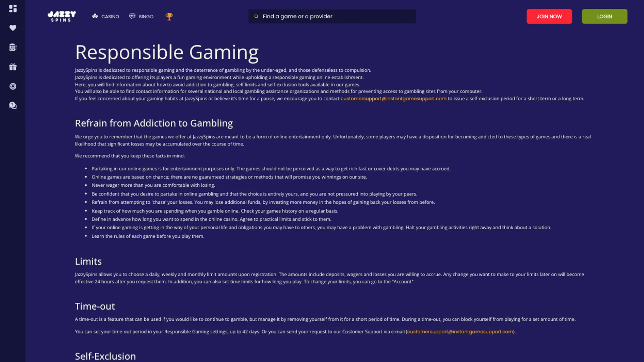Click the slot machine sidebar icon
Image resolution: width=644 pixels, height=362 pixels.
(x=13, y=47)
